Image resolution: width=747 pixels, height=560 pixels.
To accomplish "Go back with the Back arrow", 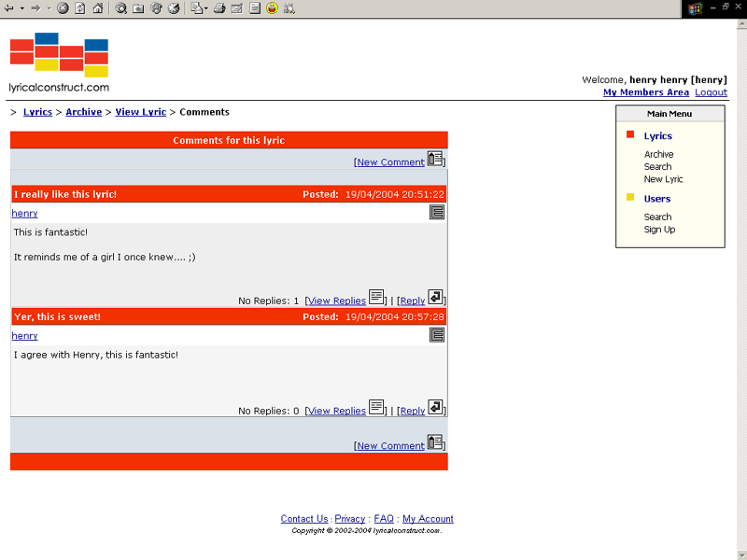I will [x=9, y=8].
